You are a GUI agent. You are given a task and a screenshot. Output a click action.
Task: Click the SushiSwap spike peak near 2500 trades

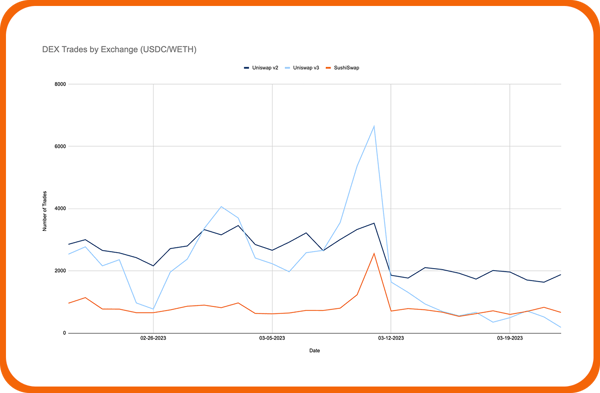[x=374, y=253]
